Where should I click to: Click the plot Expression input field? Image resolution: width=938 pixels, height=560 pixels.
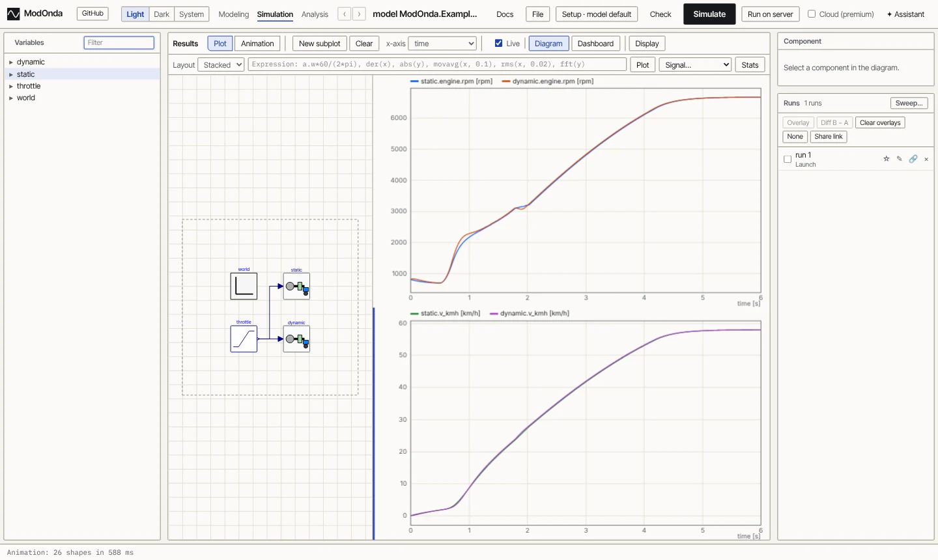pos(437,64)
